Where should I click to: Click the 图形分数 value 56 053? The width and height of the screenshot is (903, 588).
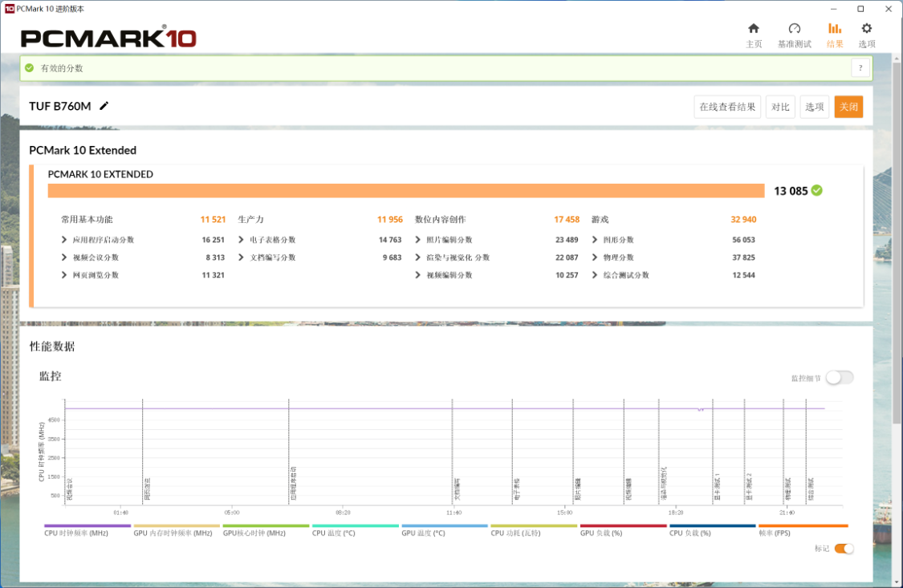point(743,239)
